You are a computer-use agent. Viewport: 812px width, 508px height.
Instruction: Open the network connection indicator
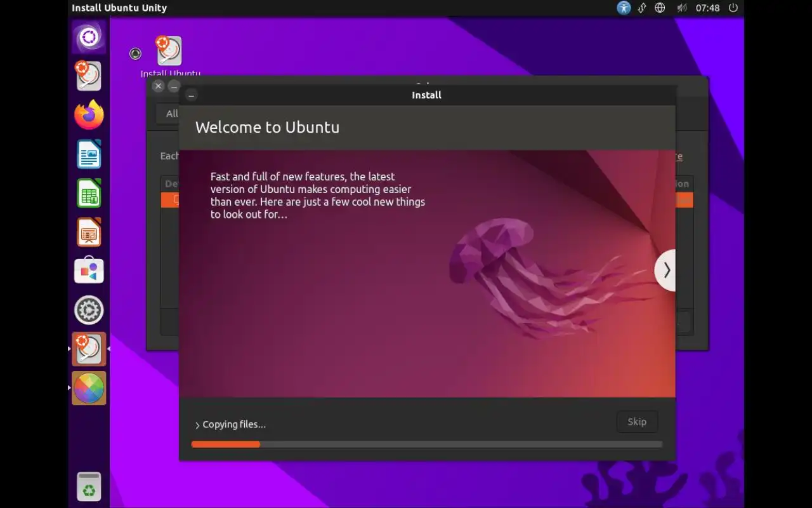(x=642, y=8)
